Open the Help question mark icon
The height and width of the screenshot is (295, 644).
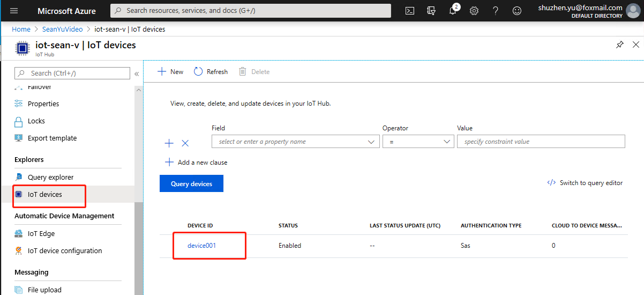click(496, 11)
